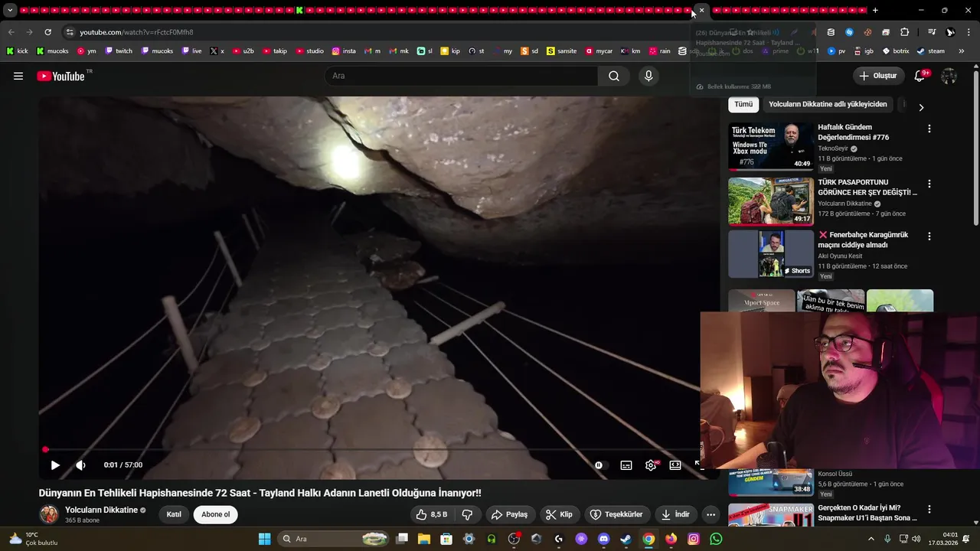This screenshot has width=980, height=551.
Task: Go to the YouTube home logo
Action: point(60,76)
